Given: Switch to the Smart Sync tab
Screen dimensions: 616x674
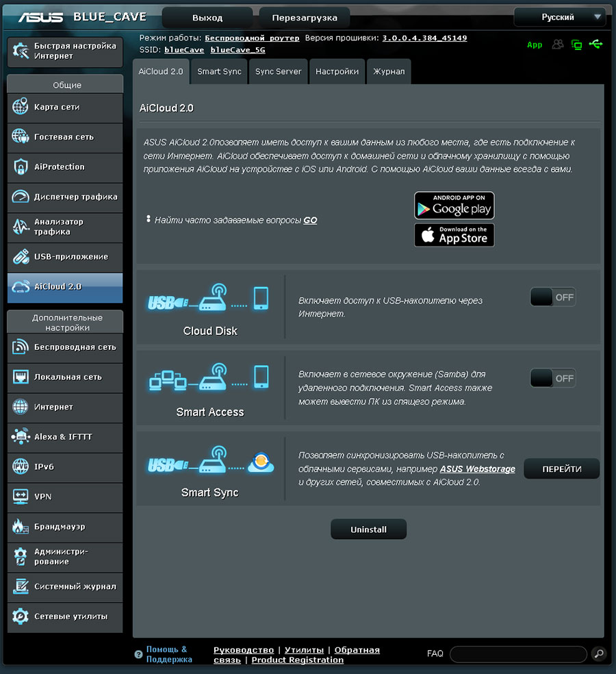Looking at the screenshot, I should pos(219,71).
